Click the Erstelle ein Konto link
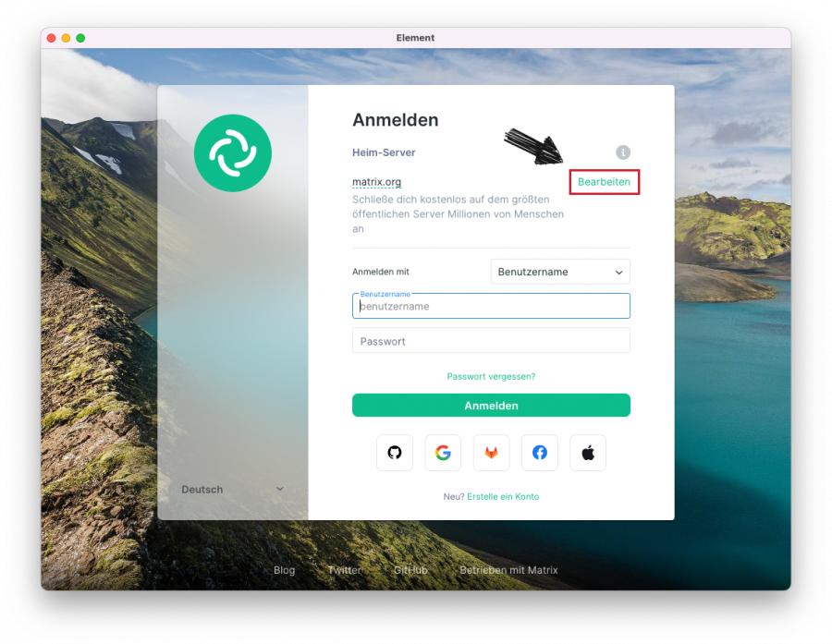The width and height of the screenshot is (832, 644). coord(503,497)
